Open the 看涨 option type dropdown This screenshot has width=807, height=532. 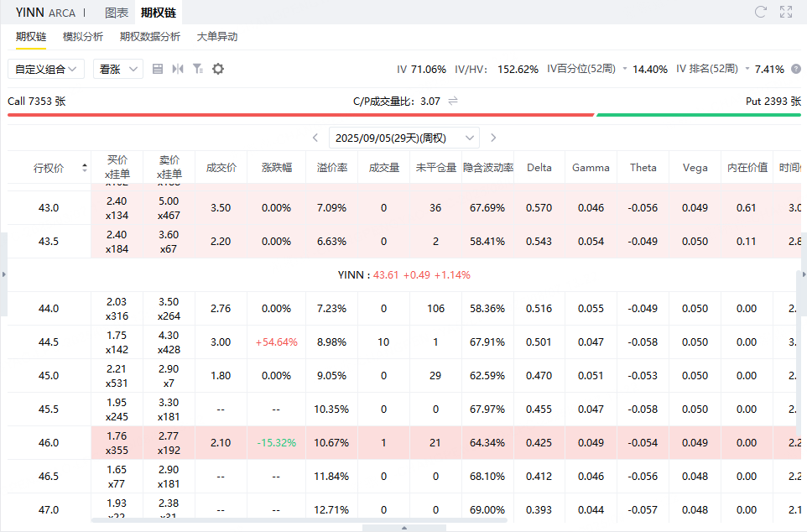click(x=117, y=69)
